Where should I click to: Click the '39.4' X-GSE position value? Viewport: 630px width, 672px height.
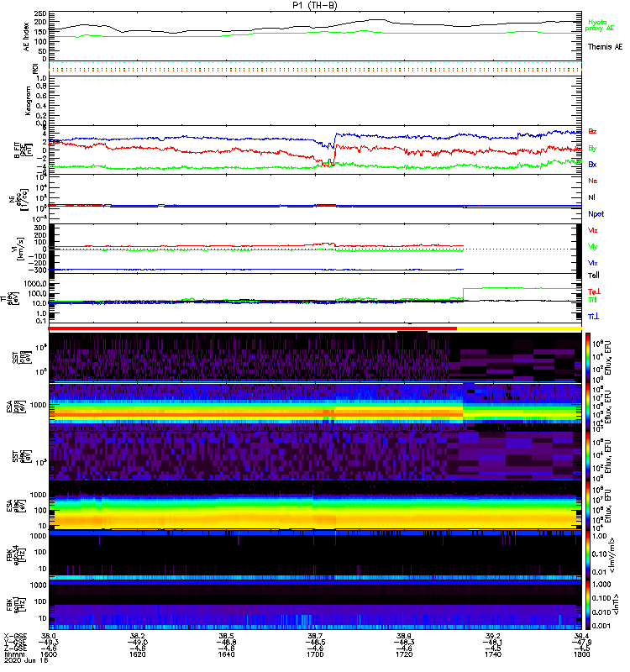pyautogui.click(x=581, y=636)
